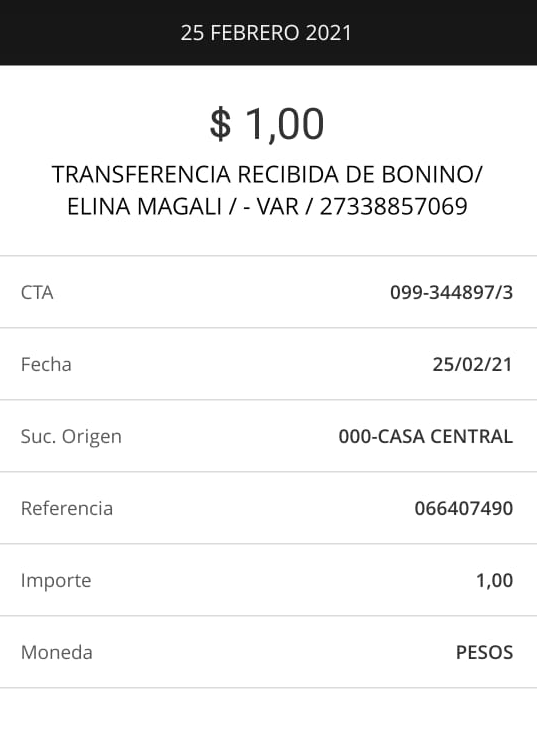Click the Moneda row label
Viewport: 537px width, 736px height.
57,652
